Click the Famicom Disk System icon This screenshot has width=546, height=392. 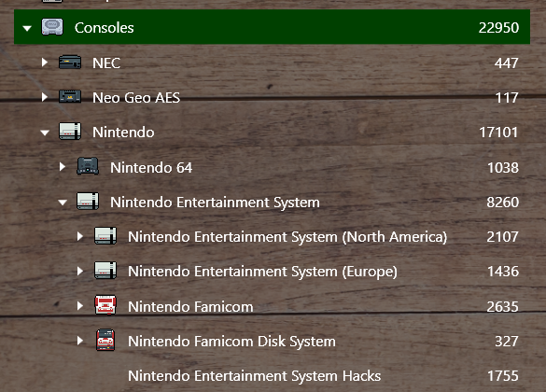(x=105, y=340)
